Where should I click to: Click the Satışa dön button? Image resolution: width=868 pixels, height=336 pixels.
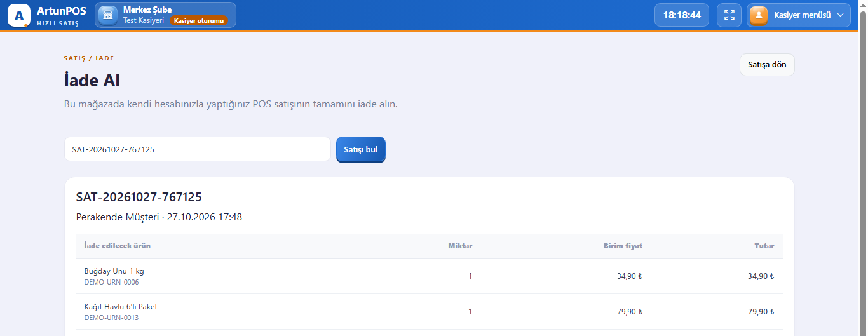pos(767,65)
